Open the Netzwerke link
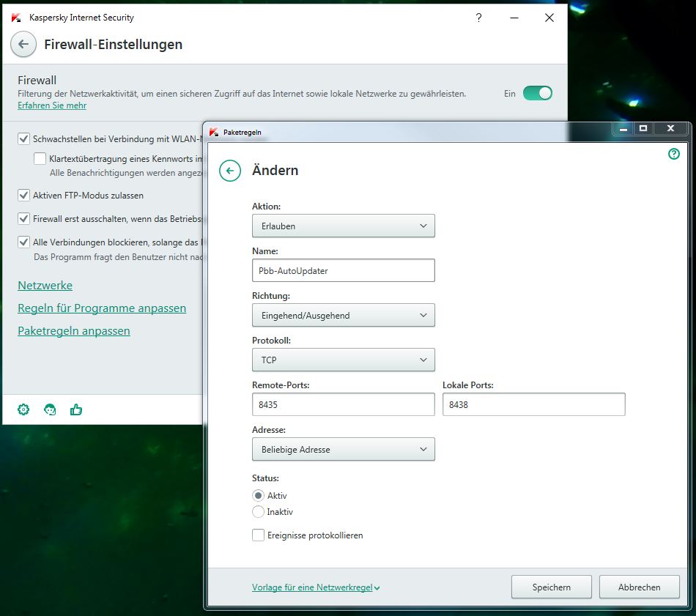 [45, 286]
